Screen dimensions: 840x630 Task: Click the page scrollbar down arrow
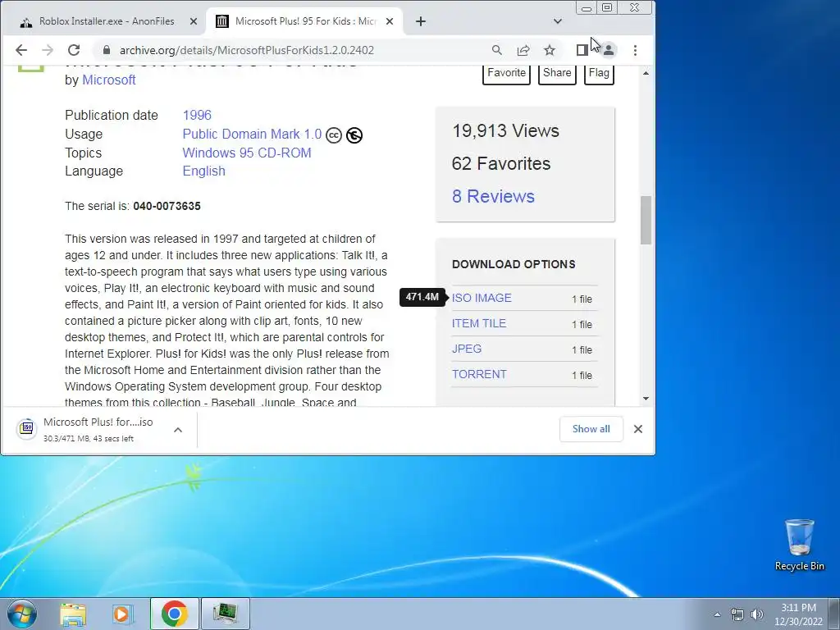[646, 398]
